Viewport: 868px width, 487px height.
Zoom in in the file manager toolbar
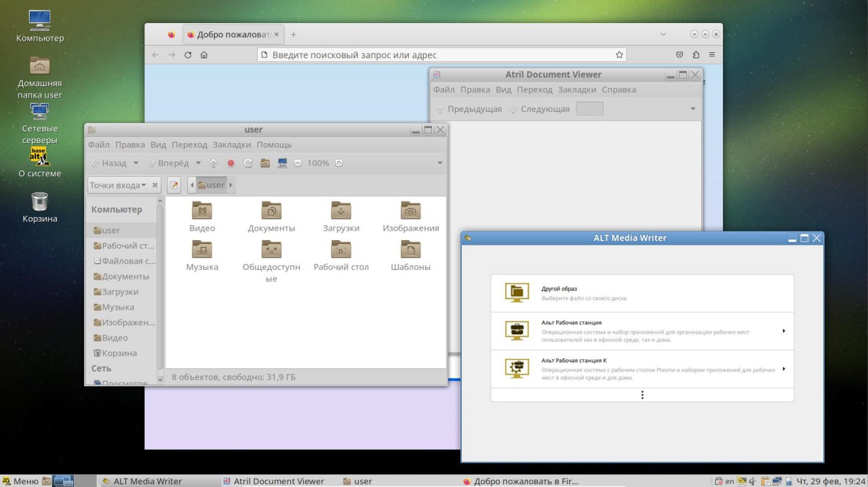tap(339, 163)
